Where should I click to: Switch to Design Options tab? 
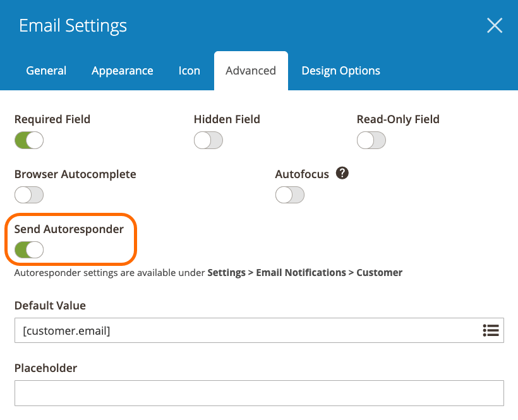point(340,70)
